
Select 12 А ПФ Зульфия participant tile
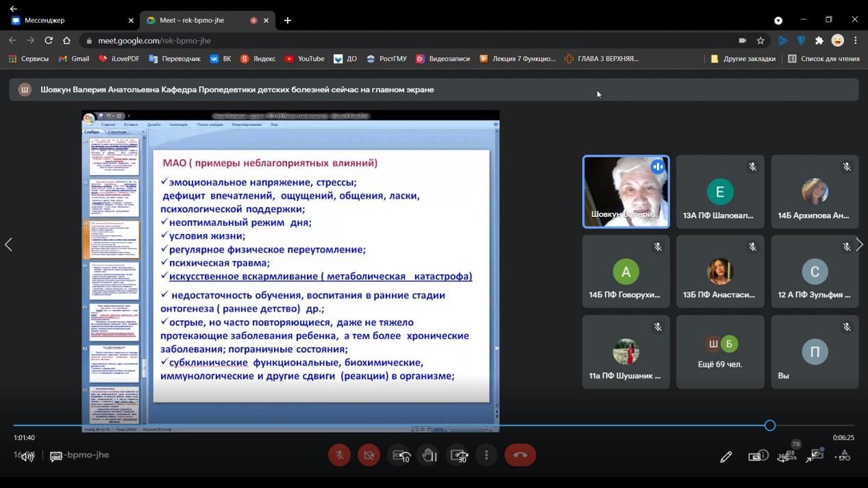point(815,272)
